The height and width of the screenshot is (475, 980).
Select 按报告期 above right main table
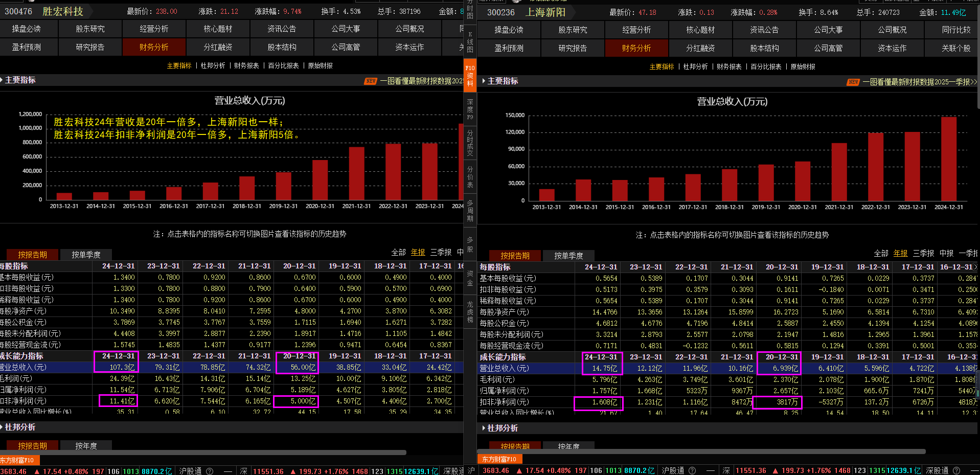tap(515, 256)
